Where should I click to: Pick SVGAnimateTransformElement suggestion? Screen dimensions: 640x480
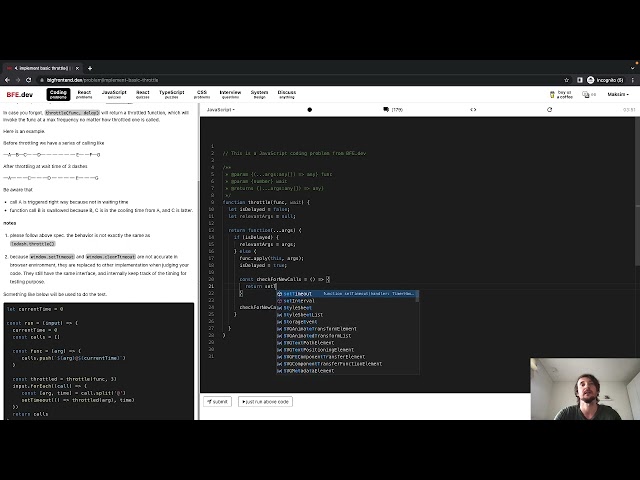coord(347,329)
